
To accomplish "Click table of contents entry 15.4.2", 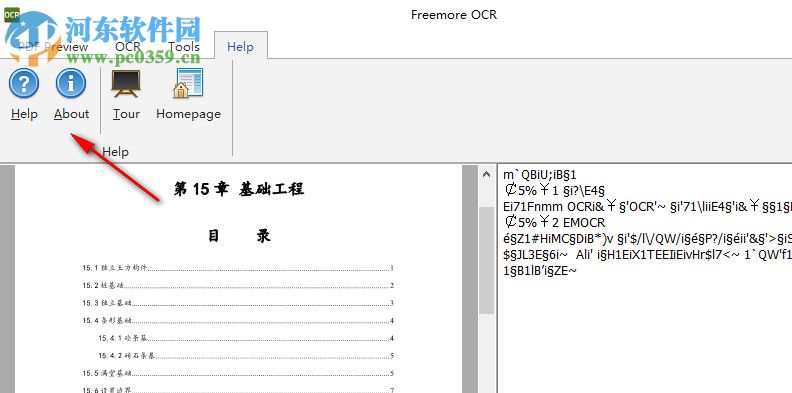I will click(x=246, y=356).
